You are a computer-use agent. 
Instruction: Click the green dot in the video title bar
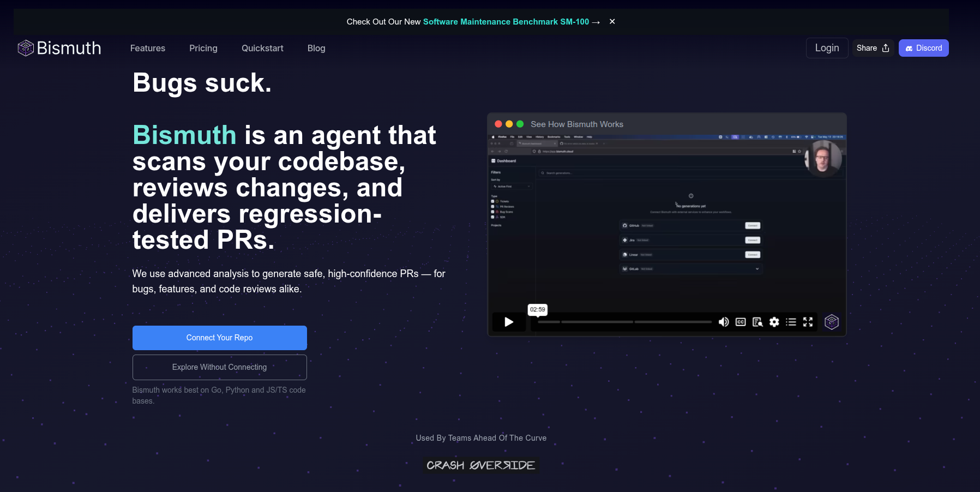520,124
